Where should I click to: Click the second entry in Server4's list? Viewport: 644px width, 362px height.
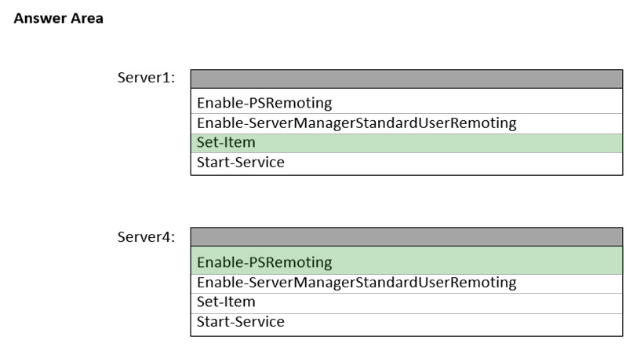point(406,283)
